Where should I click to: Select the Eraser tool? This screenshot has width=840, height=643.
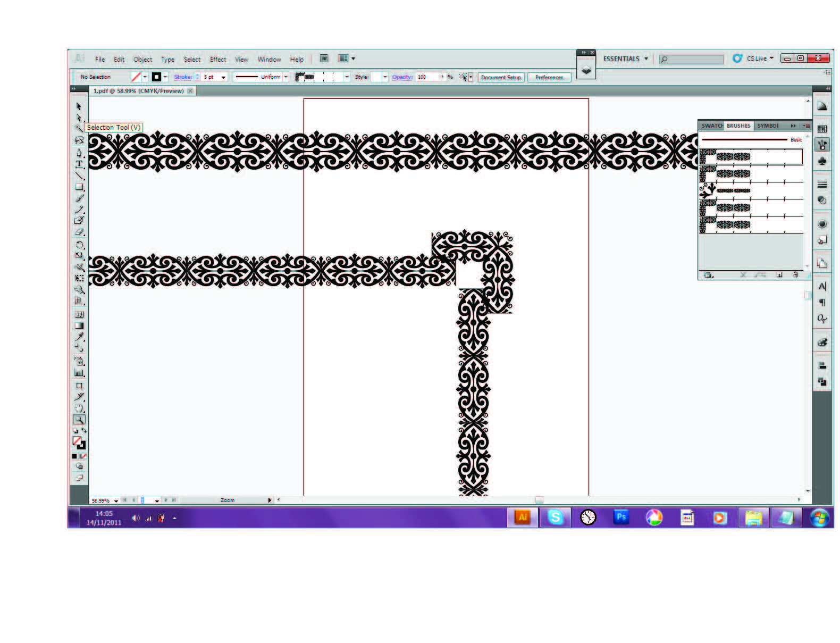click(x=79, y=232)
